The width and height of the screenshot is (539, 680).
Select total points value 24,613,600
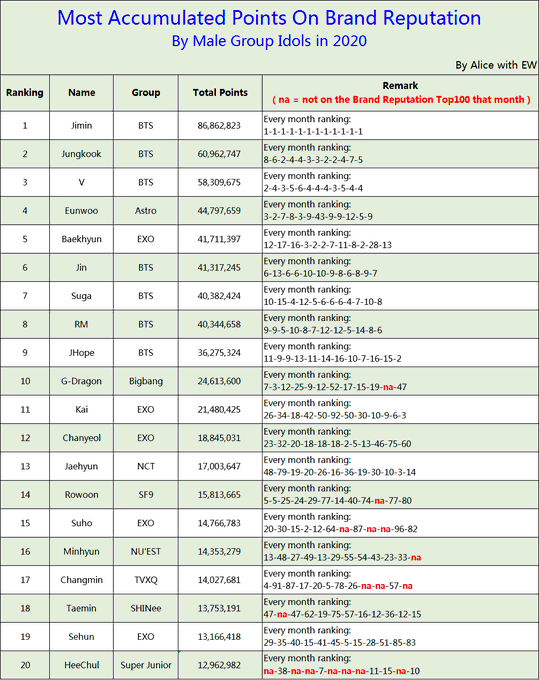point(219,381)
